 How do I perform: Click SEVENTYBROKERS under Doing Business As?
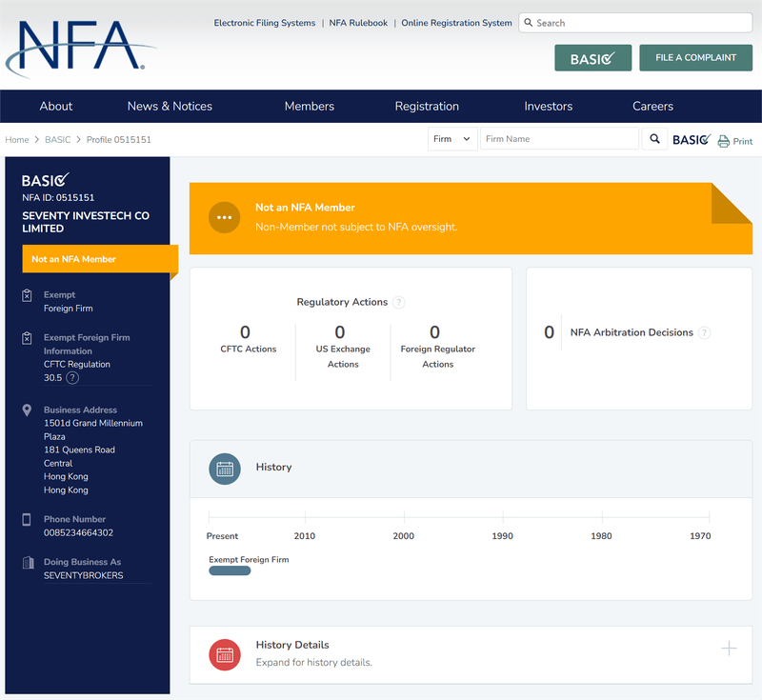[x=83, y=575]
